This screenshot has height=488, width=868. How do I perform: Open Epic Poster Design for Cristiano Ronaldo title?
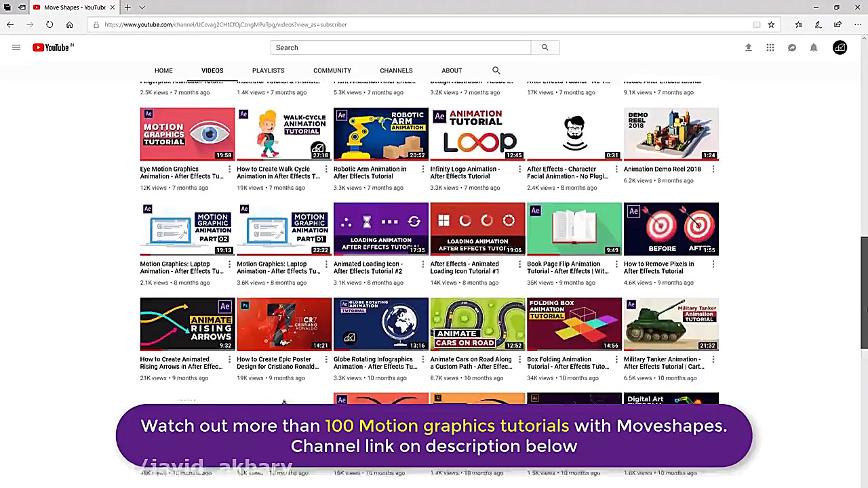(x=277, y=363)
